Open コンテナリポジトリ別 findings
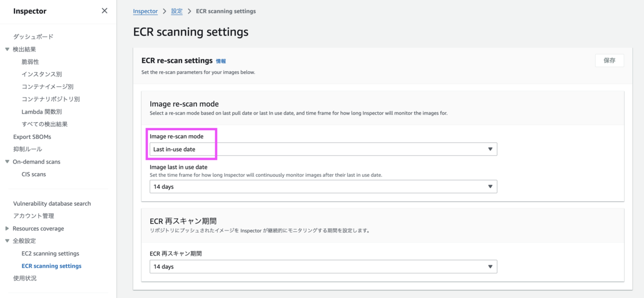Image resolution: width=644 pixels, height=298 pixels. click(50, 99)
